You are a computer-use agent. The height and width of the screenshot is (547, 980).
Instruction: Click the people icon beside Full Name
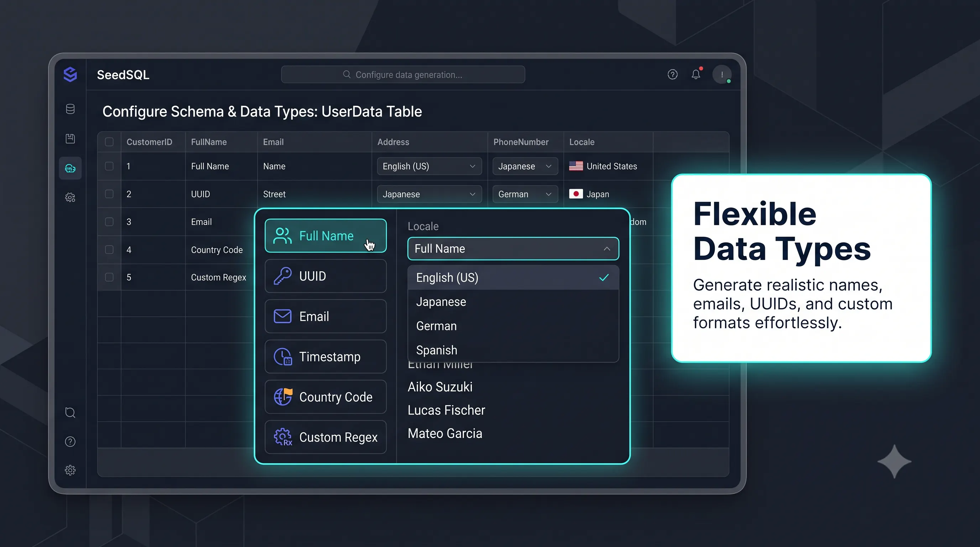coord(283,236)
